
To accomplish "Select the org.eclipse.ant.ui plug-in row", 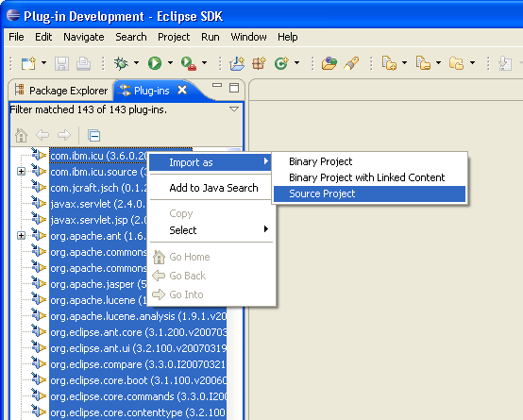I will click(138, 348).
